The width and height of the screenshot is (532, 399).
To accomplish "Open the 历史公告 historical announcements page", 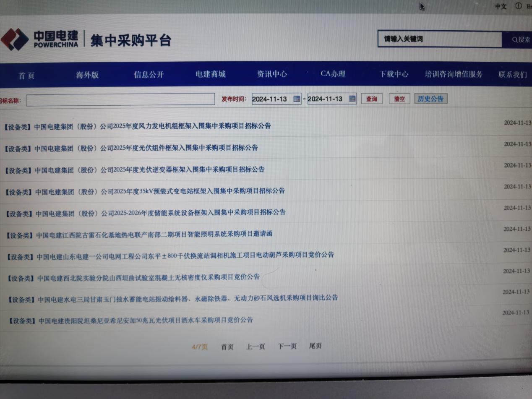I will tap(430, 99).
